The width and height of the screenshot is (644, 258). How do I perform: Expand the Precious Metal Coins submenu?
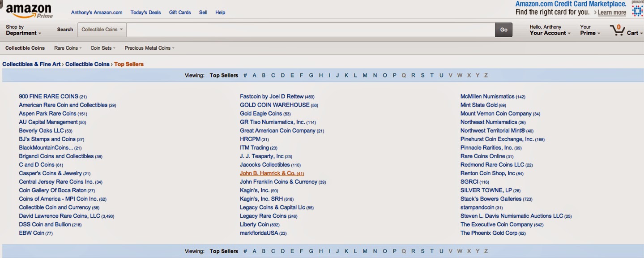coord(149,48)
